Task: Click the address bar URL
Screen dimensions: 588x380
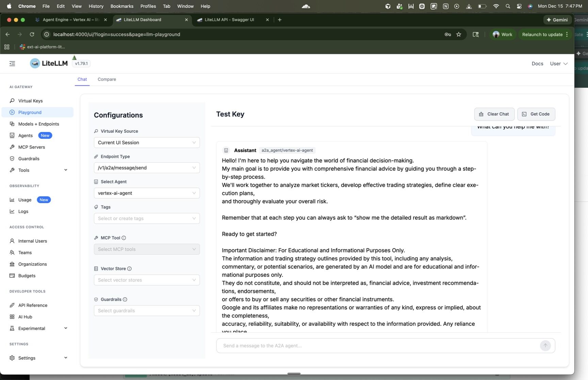Action: tap(117, 34)
